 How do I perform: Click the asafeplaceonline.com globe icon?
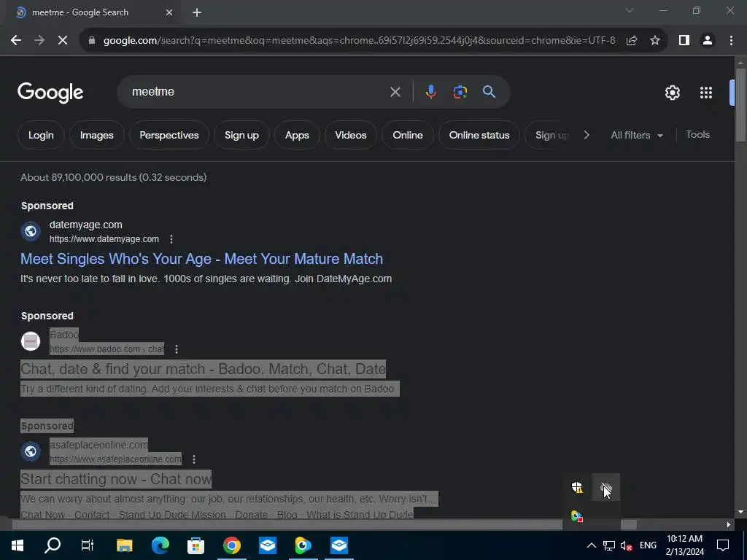(31, 451)
